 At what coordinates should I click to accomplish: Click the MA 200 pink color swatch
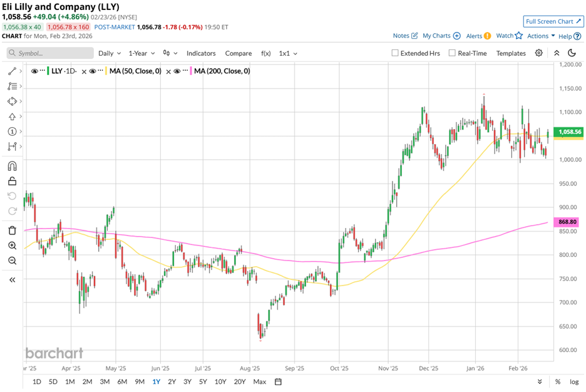point(190,71)
